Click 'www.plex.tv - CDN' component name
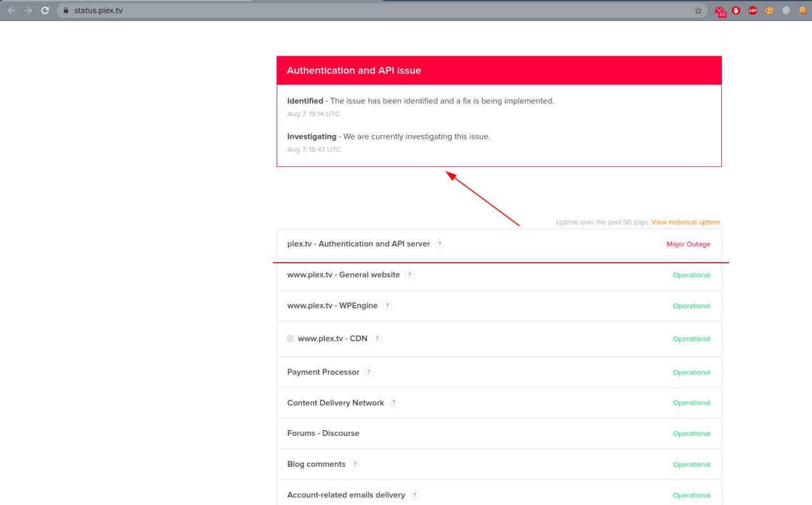The width and height of the screenshot is (812, 505). click(x=332, y=339)
